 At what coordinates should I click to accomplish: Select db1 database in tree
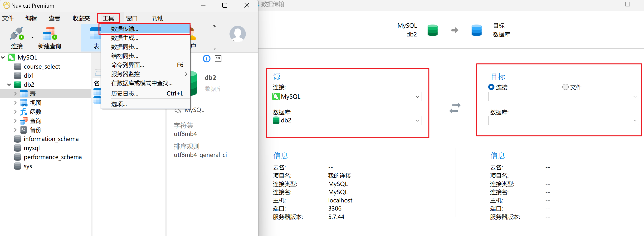click(29, 75)
